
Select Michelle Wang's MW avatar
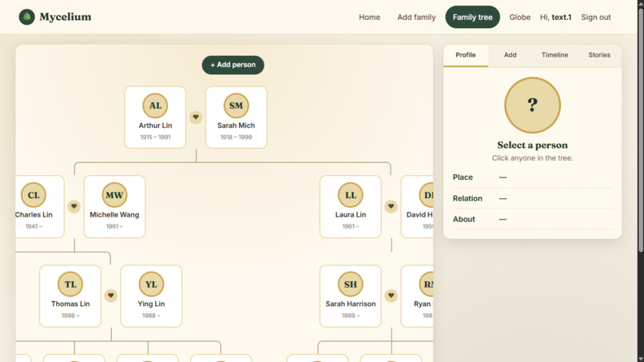114,195
